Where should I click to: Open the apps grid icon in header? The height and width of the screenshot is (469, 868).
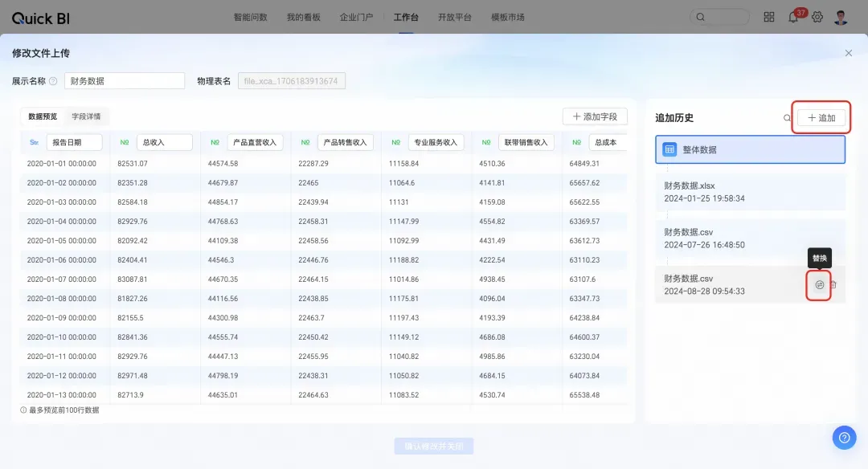769,17
